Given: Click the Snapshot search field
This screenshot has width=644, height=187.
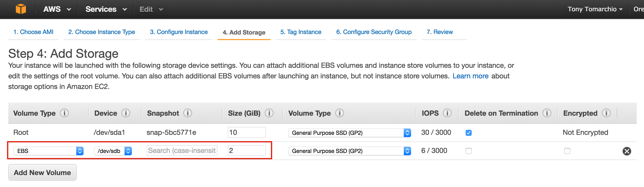Looking at the screenshot, I should (x=182, y=150).
